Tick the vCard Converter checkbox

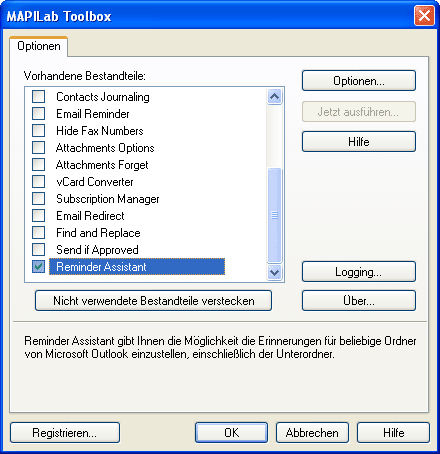38,182
